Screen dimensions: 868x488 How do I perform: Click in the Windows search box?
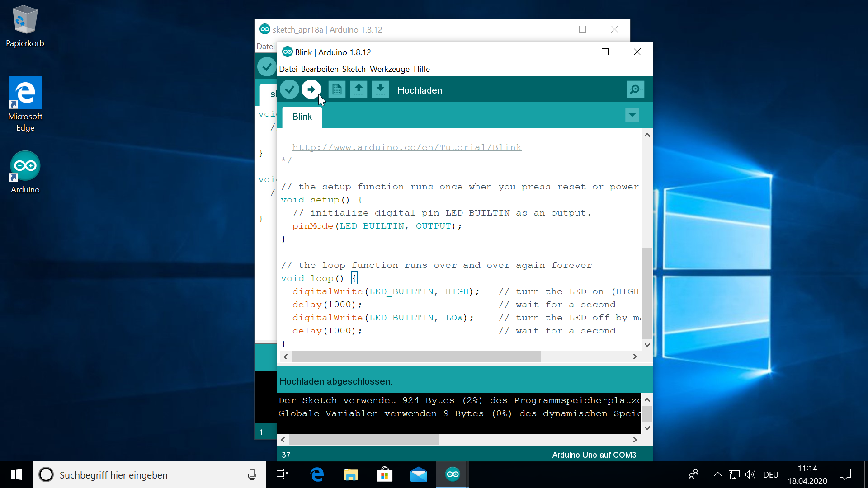pyautogui.click(x=149, y=474)
